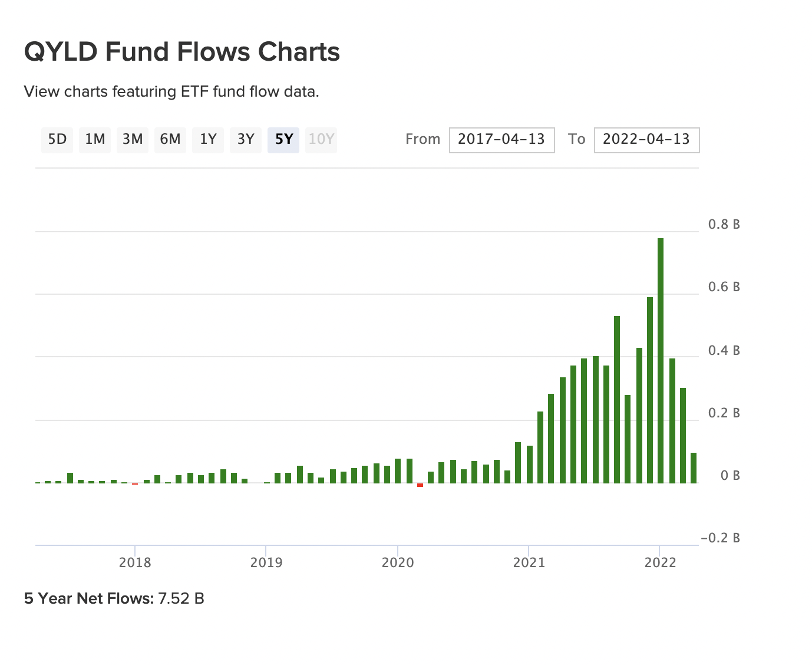812x665 pixels.
Task: Click the highlighted 5Y range button
Action: click(x=283, y=140)
